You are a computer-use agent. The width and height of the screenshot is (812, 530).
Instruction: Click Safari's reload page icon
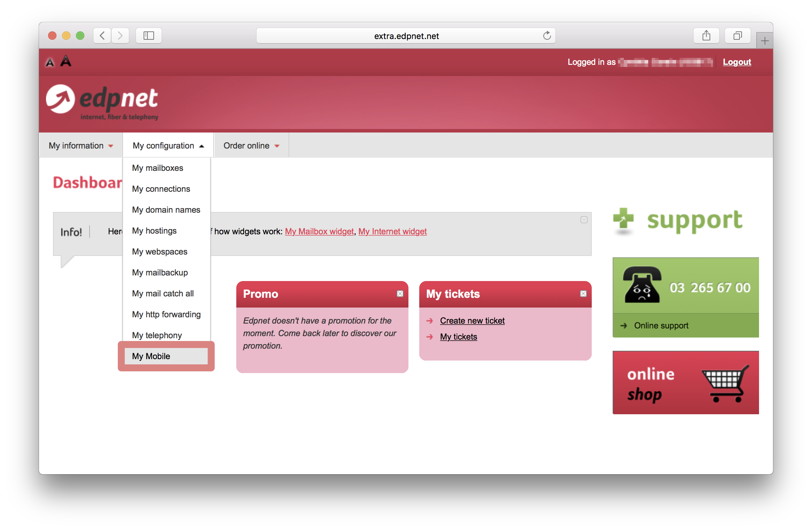pyautogui.click(x=547, y=36)
